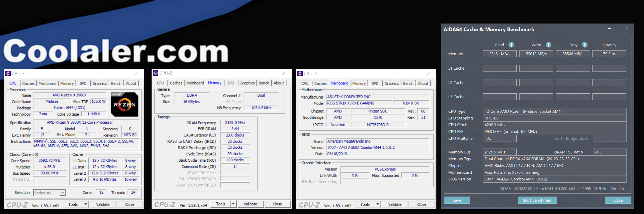This screenshot has width=644, height=214.
Task: Click the Copy info icon in AIDA64
Action: click(x=585, y=45)
